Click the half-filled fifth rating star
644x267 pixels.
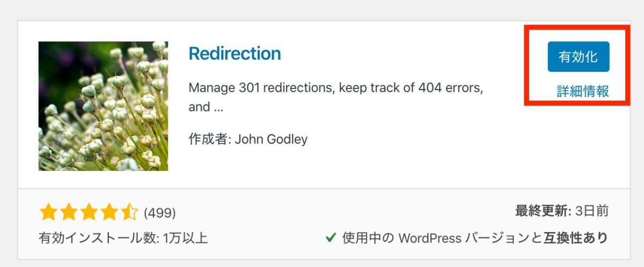pyautogui.click(x=129, y=213)
